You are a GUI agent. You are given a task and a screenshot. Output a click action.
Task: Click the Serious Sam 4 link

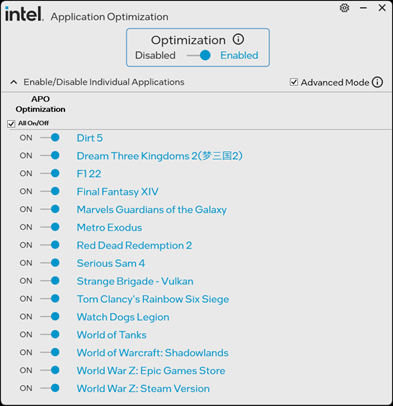(x=111, y=263)
